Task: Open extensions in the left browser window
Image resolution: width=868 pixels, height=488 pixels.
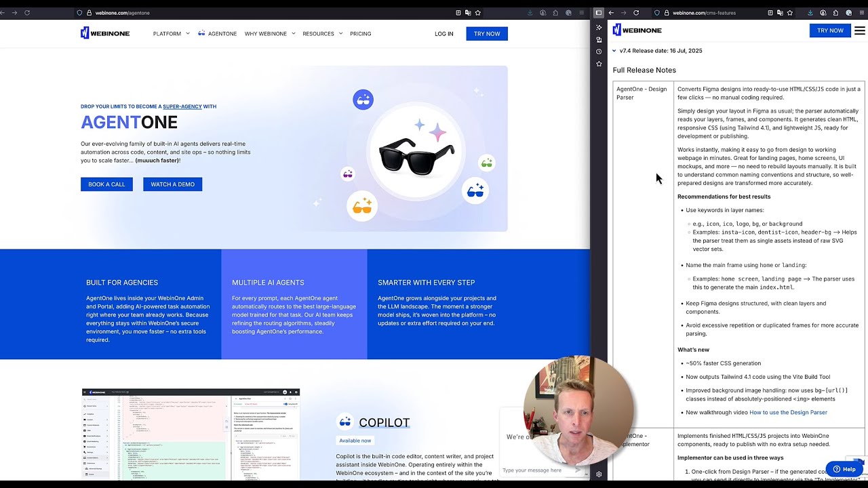Action: pyautogui.click(x=555, y=13)
